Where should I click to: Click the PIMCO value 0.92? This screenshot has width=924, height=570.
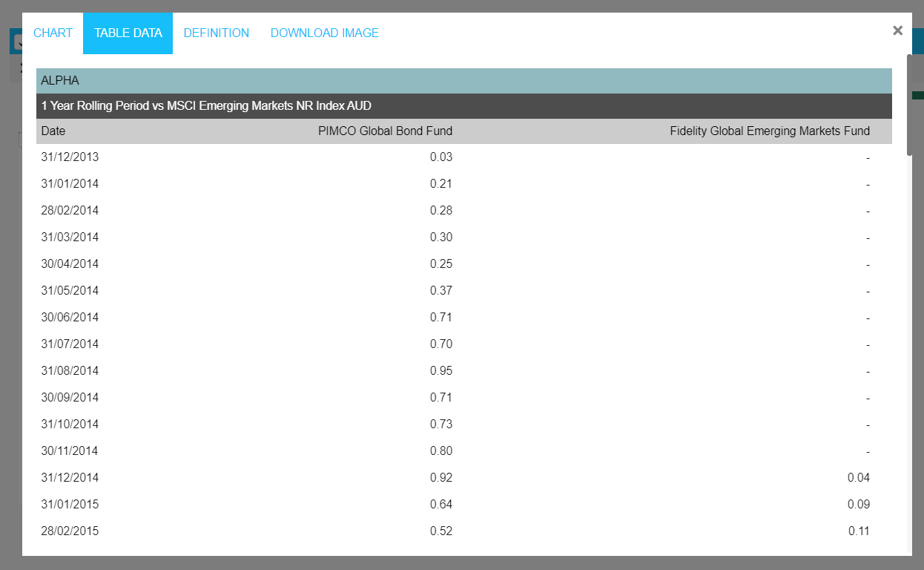[440, 478]
